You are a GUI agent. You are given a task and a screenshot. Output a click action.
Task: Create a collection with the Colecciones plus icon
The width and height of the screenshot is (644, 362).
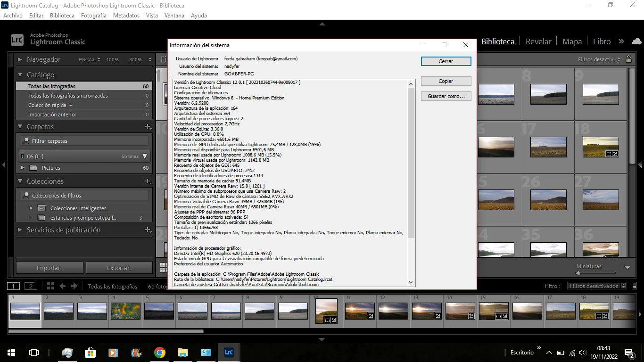[148, 181]
